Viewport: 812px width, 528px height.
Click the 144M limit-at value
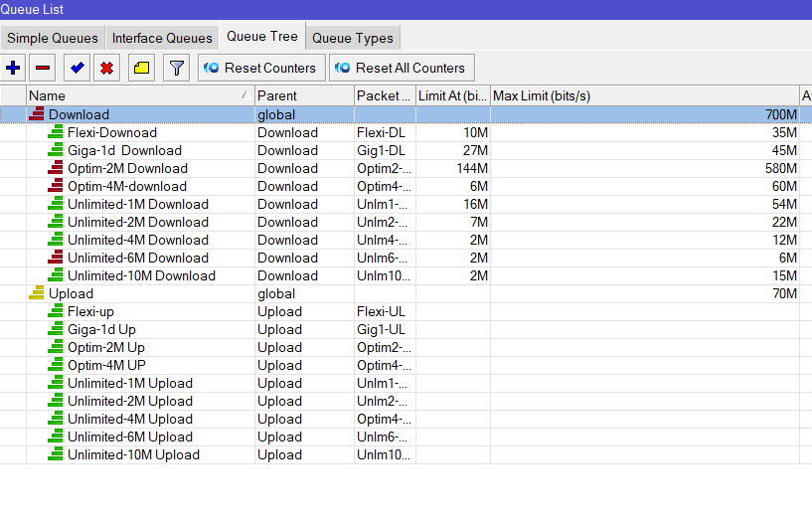coord(472,168)
